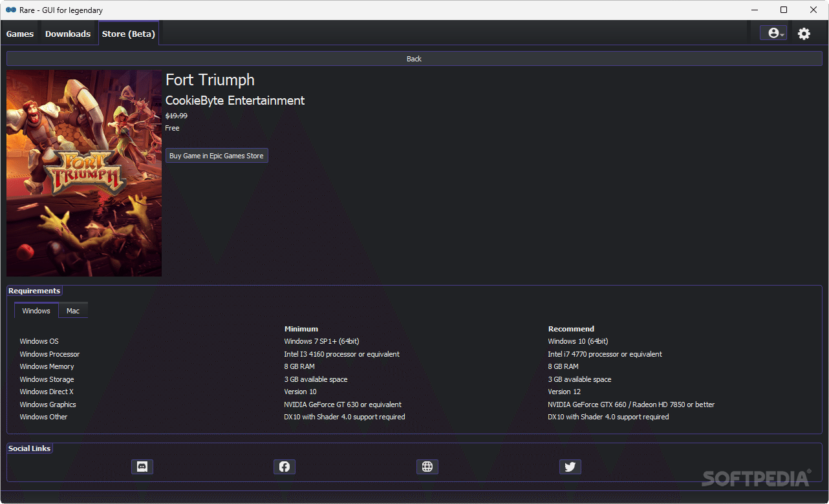This screenshot has height=504, width=829.
Task: Click the Version 10 DirectX value
Action: 300,392
